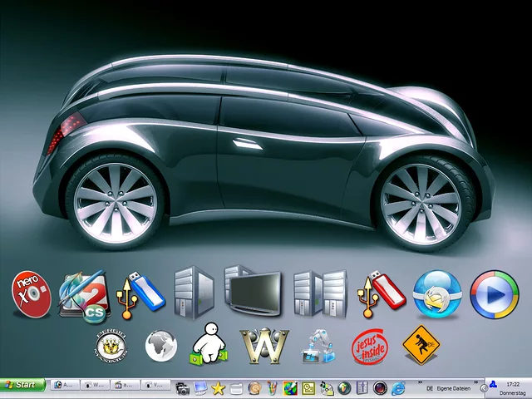Launch Internet Explorer from quick launch
This screenshot has width=532, height=399.
pos(398,387)
